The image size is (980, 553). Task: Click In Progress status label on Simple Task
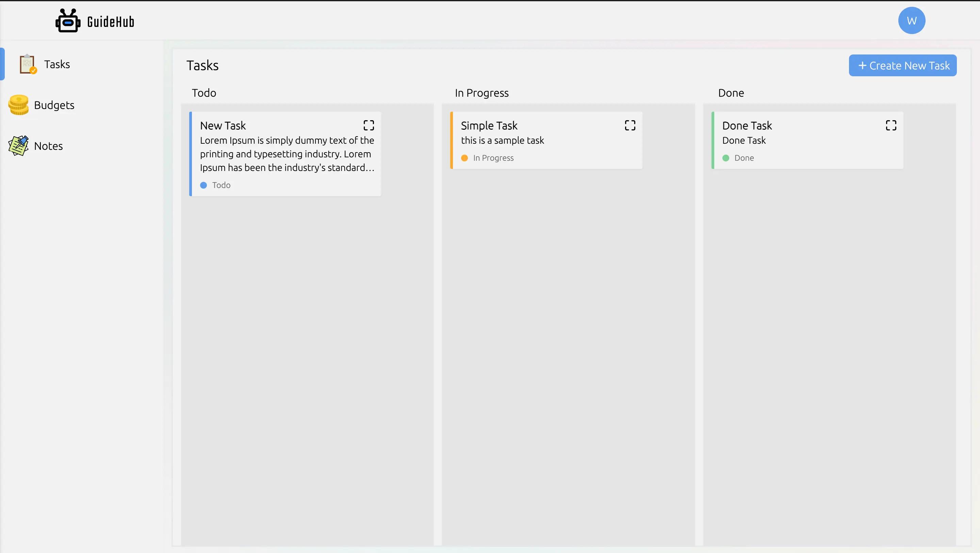click(493, 158)
